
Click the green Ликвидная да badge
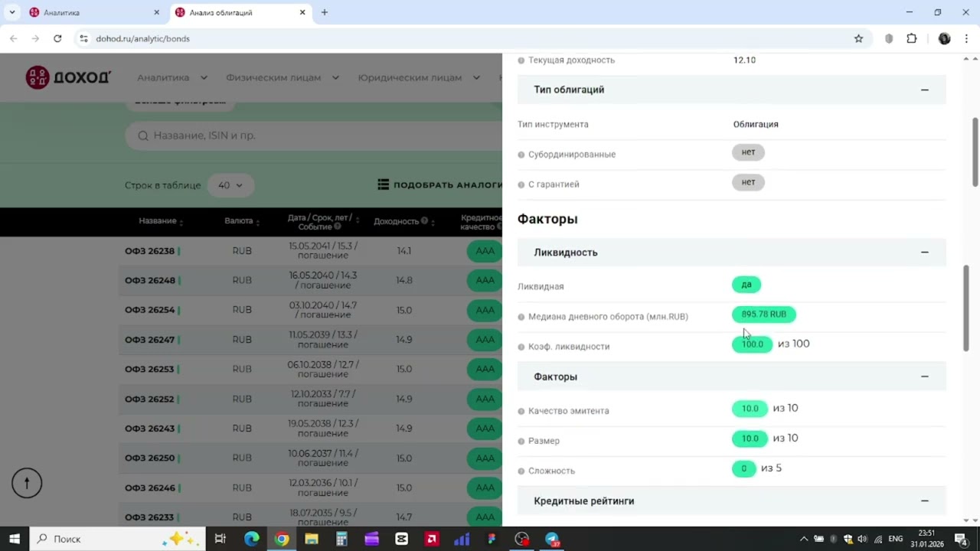[x=746, y=285]
